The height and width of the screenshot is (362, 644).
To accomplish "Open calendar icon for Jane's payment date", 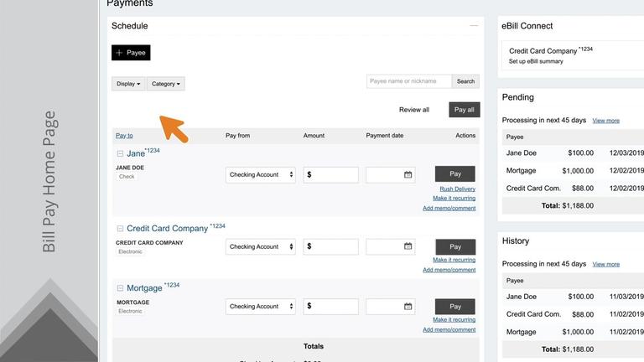I will click(408, 175).
